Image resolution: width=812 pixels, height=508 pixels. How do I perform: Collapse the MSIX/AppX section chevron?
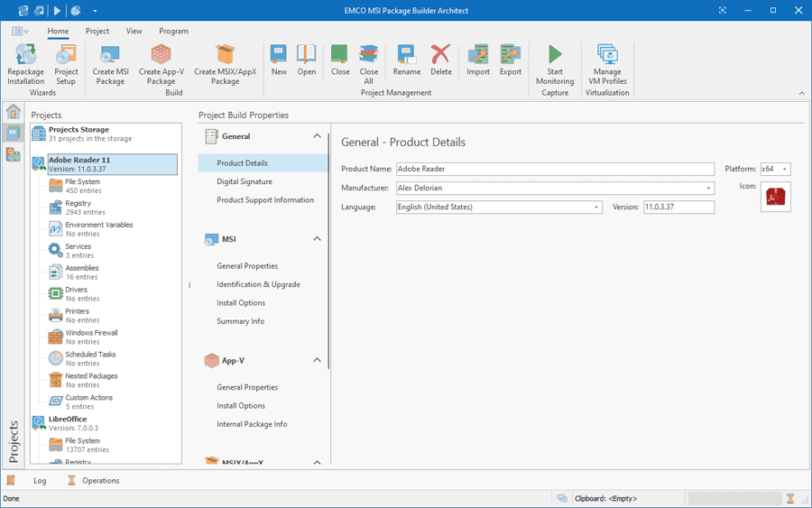(317, 462)
